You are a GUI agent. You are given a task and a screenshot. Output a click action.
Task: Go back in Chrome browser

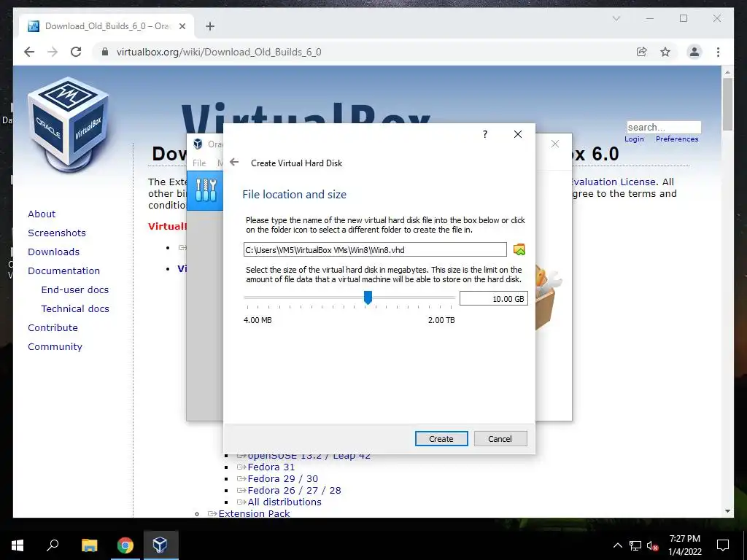[x=29, y=52]
